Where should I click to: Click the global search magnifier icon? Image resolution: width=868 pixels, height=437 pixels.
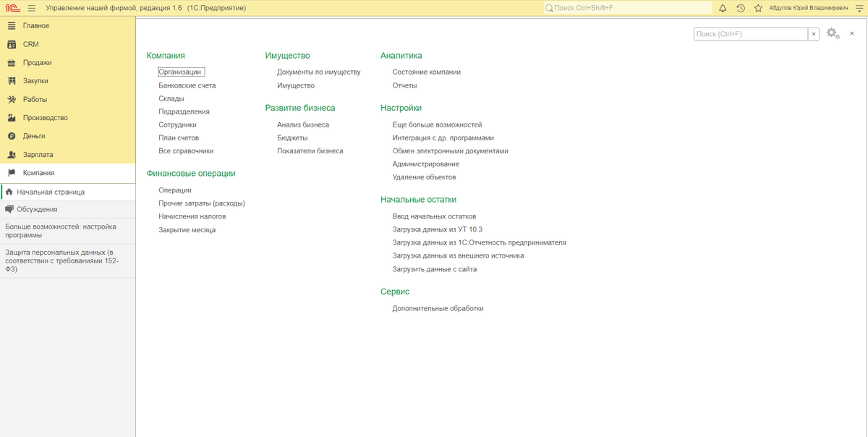(550, 8)
